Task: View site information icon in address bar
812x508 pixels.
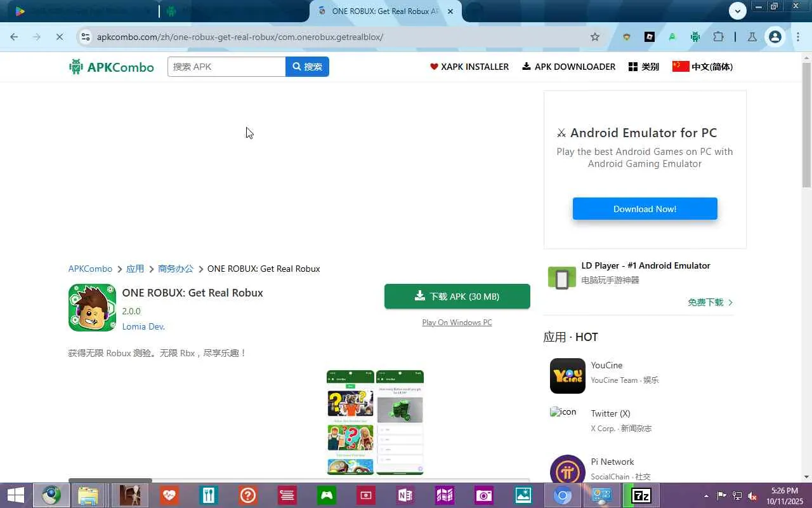Action: coord(86,37)
